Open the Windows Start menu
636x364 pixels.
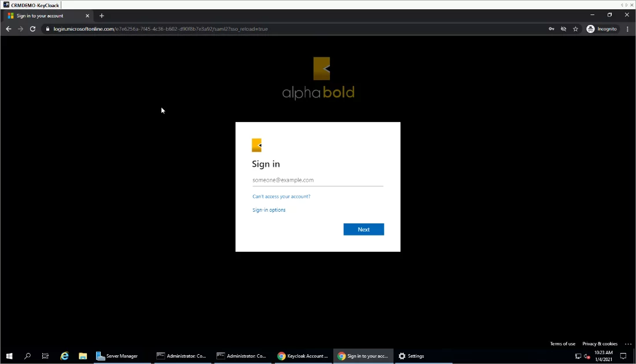point(9,356)
